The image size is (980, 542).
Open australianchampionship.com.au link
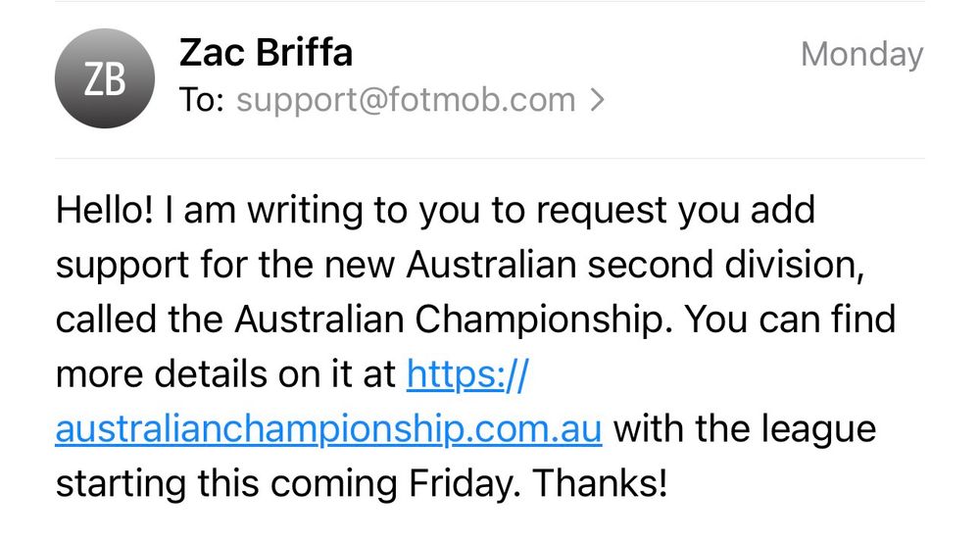point(328,429)
